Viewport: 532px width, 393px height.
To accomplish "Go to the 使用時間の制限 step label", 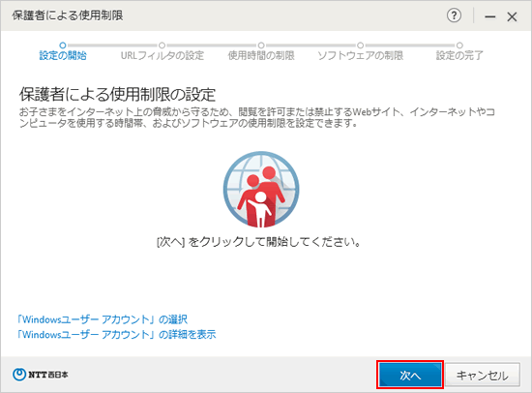I will pos(261,55).
